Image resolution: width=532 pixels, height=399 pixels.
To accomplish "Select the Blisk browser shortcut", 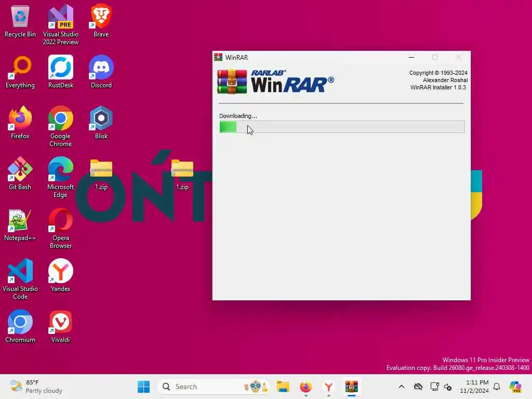I will 101,123.
